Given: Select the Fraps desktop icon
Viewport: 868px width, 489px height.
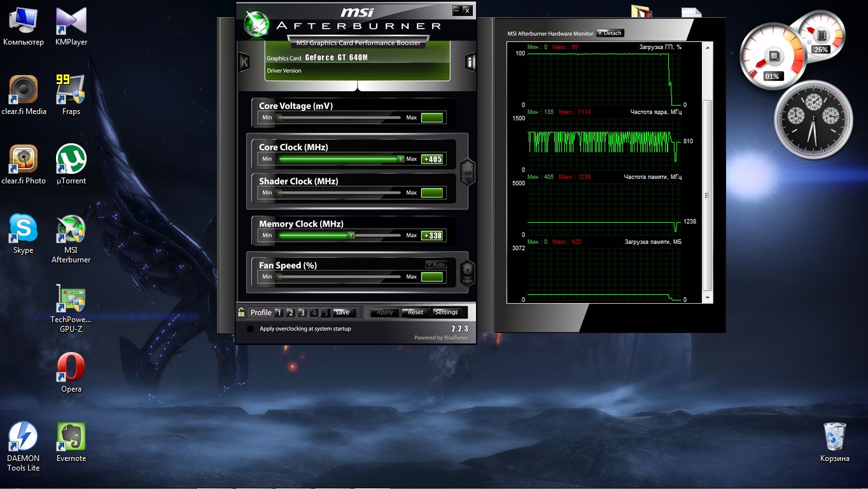Looking at the screenshot, I should pos(71,96).
